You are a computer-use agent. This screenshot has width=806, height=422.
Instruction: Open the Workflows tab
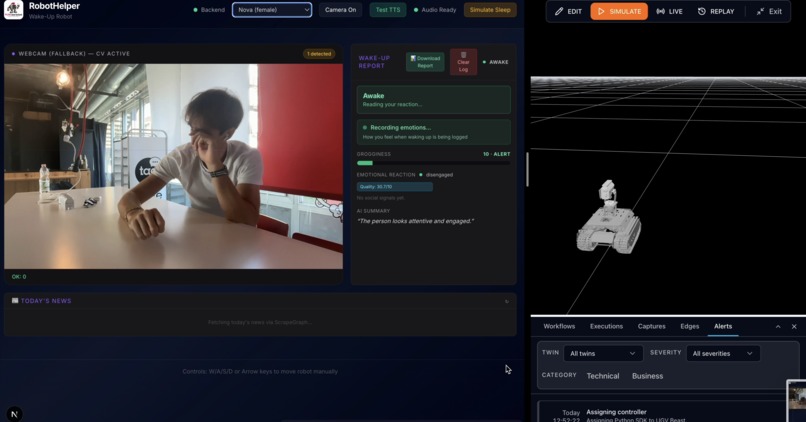click(x=559, y=326)
